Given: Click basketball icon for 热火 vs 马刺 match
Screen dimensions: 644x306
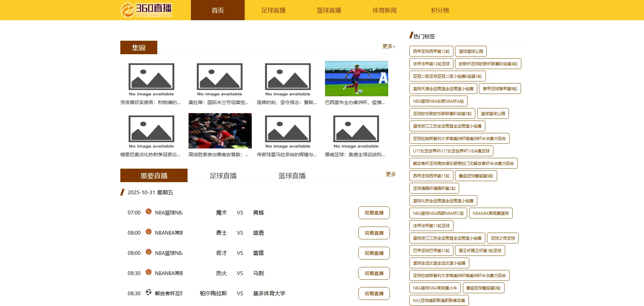Looking at the screenshot, I should point(149,272).
